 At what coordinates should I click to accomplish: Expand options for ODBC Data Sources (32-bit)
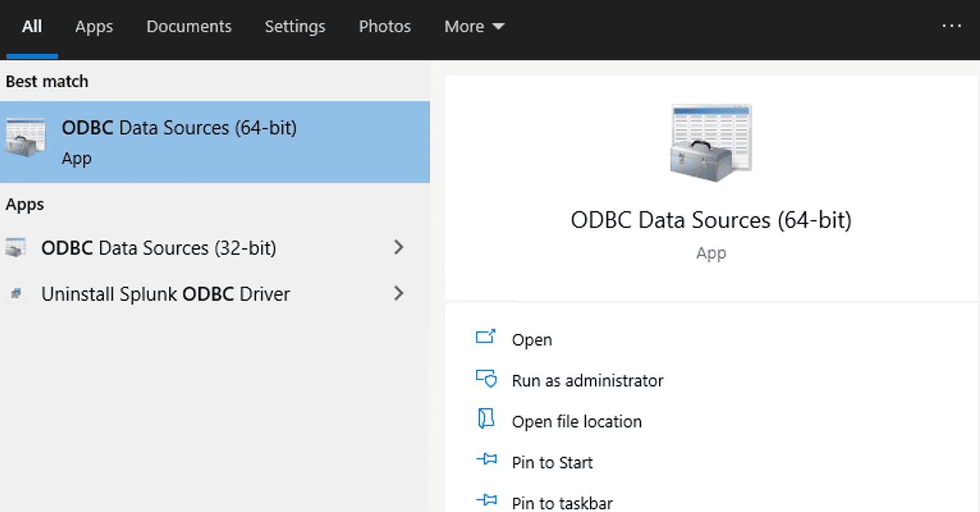coord(399,248)
